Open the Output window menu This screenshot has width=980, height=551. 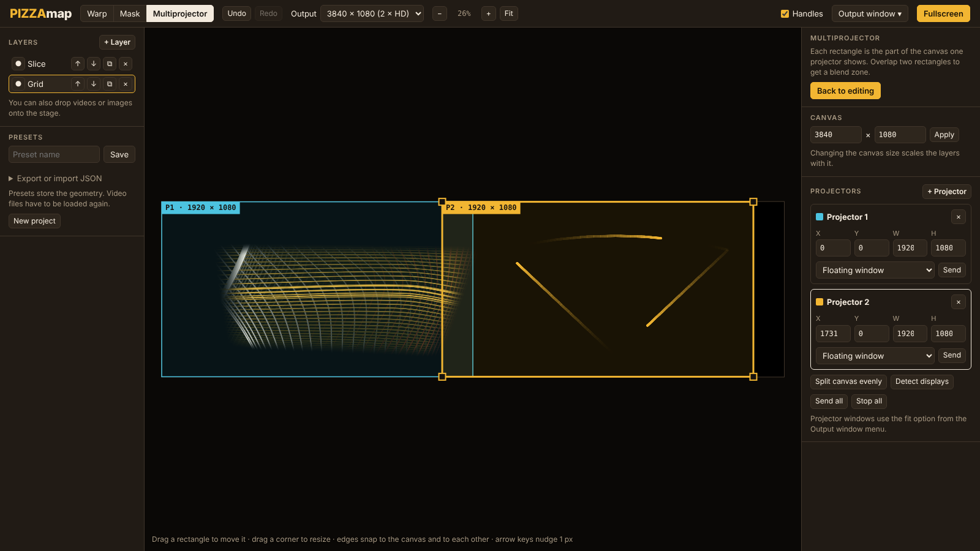pyautogui.click(x=870, y=13)
